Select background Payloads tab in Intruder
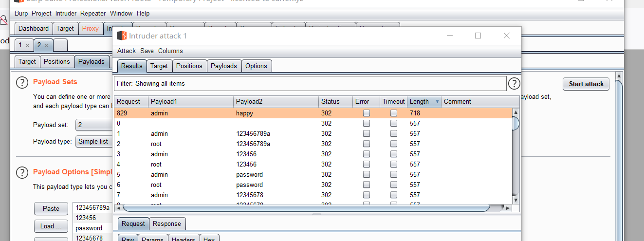 click(x=92, y=61)
